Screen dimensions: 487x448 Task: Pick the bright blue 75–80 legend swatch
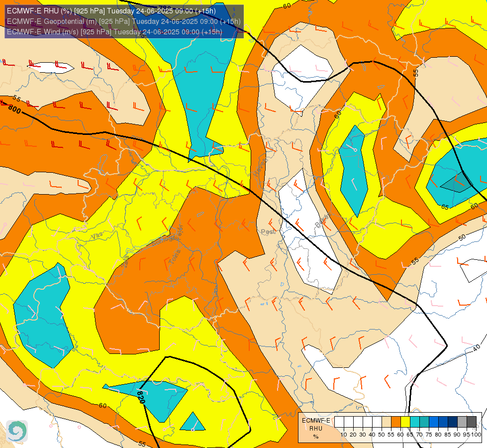point(434,422)
